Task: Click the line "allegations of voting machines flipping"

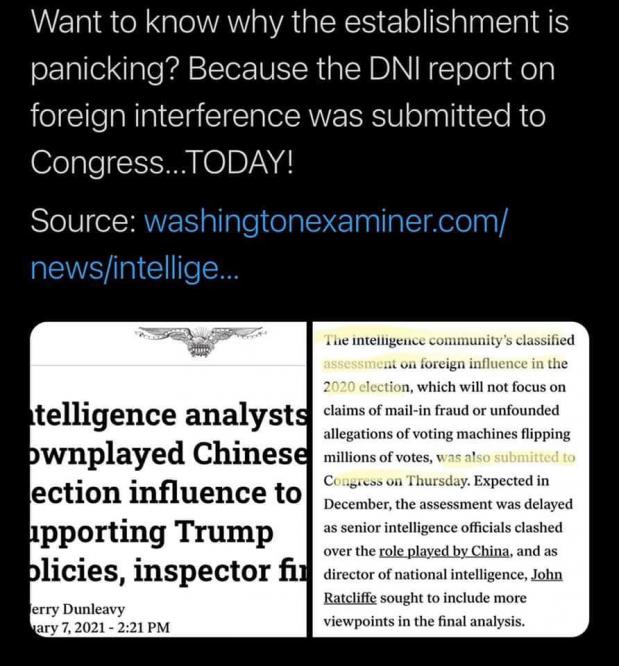Action: (x=448, y=434)
